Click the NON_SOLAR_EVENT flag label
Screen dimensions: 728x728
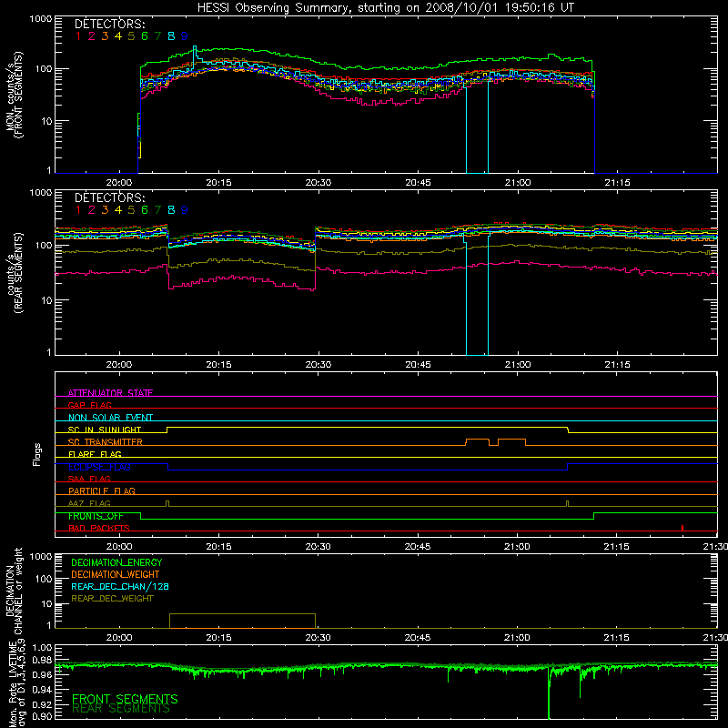[110, 418]
